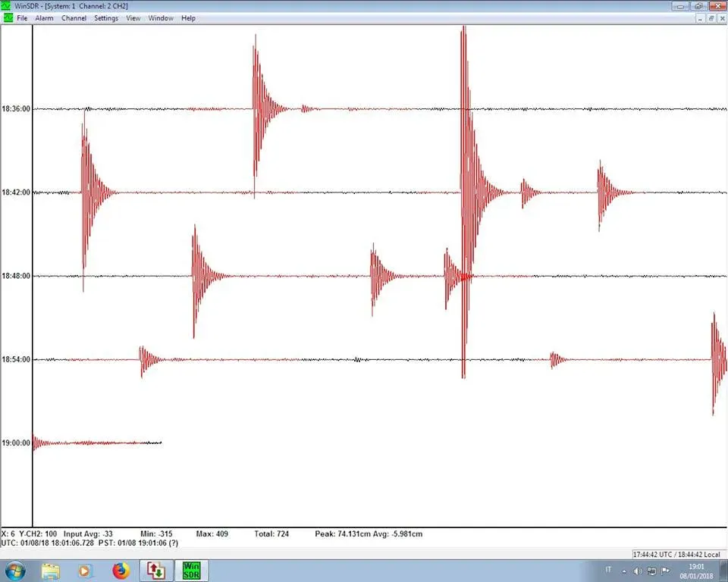Open the Help menu
728x582 pixels.
click(x=188, y=18)
